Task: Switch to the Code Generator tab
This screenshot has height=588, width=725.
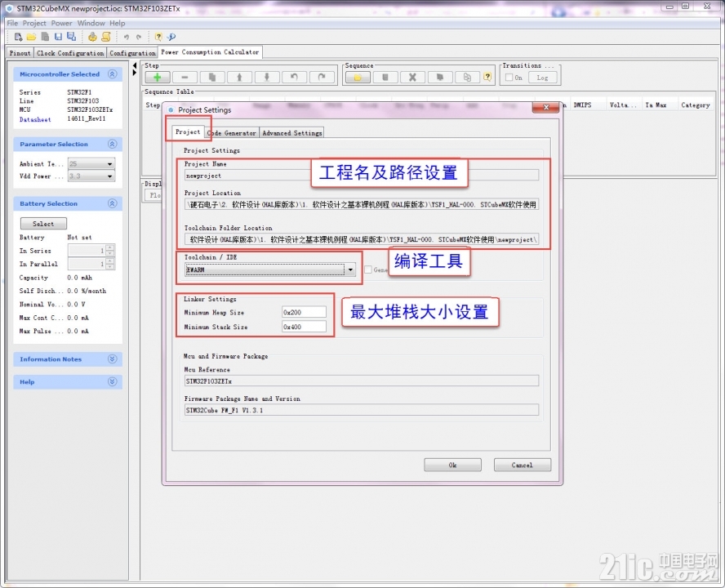Action: coord(232,133)
